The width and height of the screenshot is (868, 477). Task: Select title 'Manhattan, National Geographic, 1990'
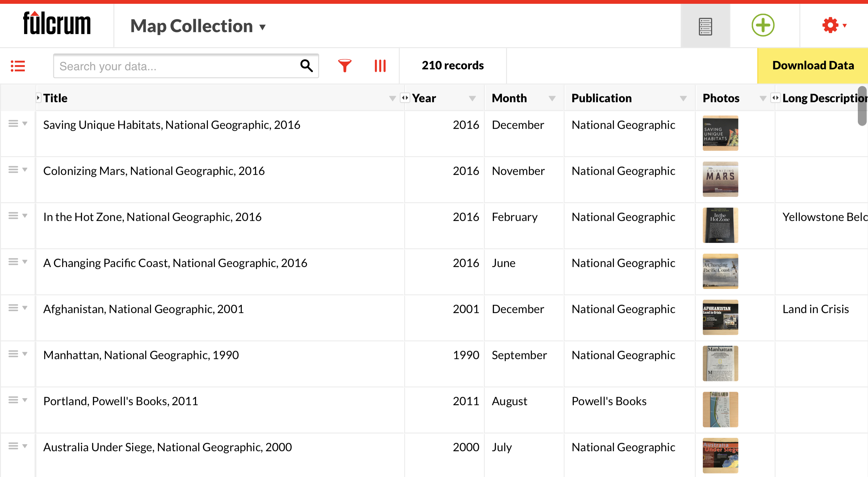click(x=141, y=355)
